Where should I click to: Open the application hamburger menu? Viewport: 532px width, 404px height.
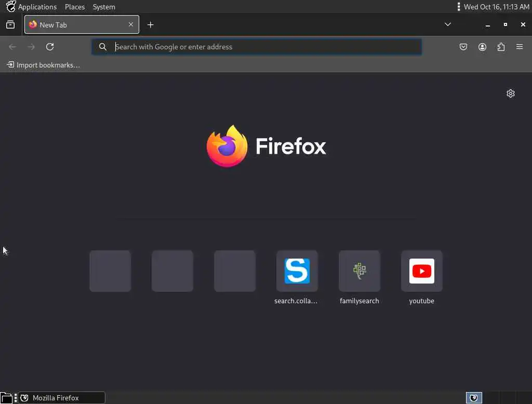coord(520,47)
